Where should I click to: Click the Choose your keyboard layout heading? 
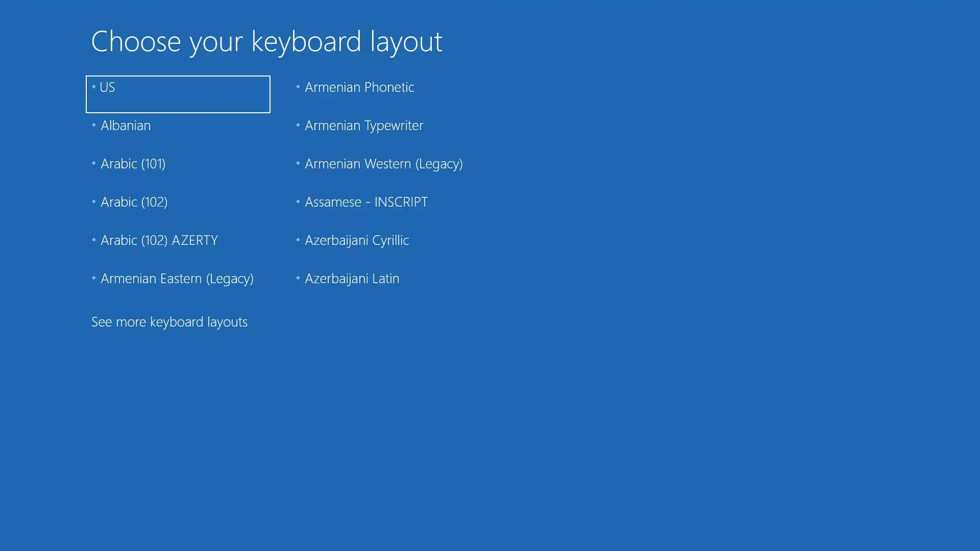[266, 41]
